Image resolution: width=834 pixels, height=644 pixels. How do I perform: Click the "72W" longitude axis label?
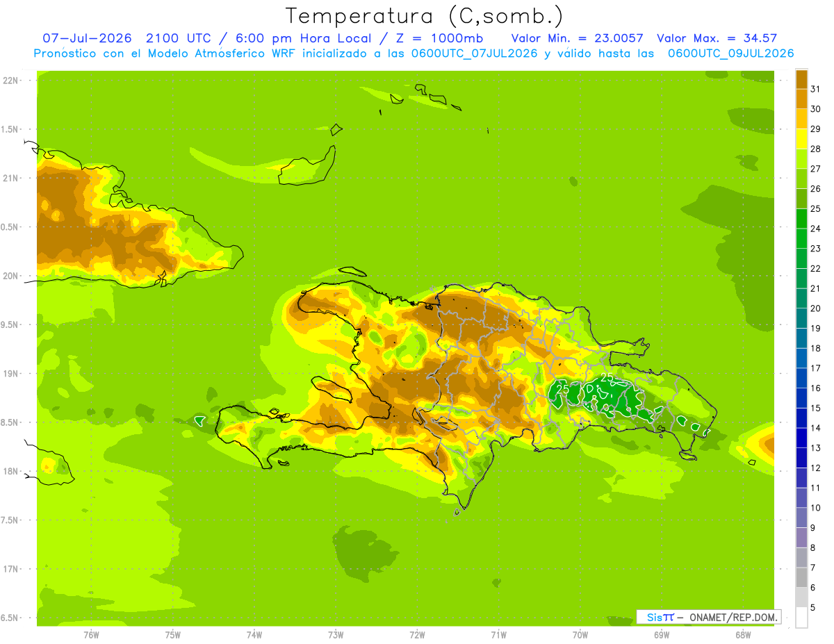417,635
